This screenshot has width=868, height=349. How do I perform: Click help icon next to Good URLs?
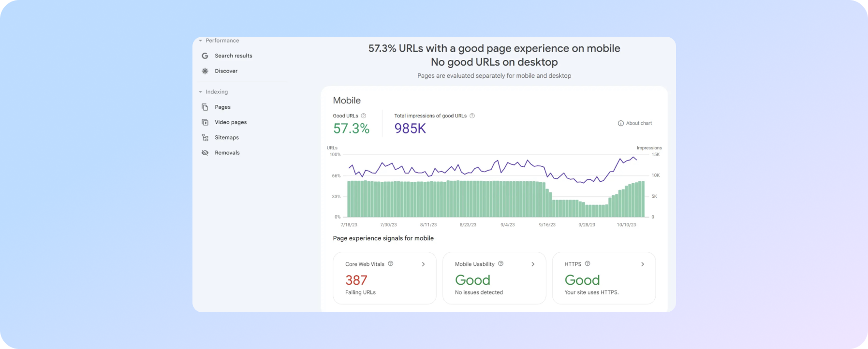coord(364,116)
